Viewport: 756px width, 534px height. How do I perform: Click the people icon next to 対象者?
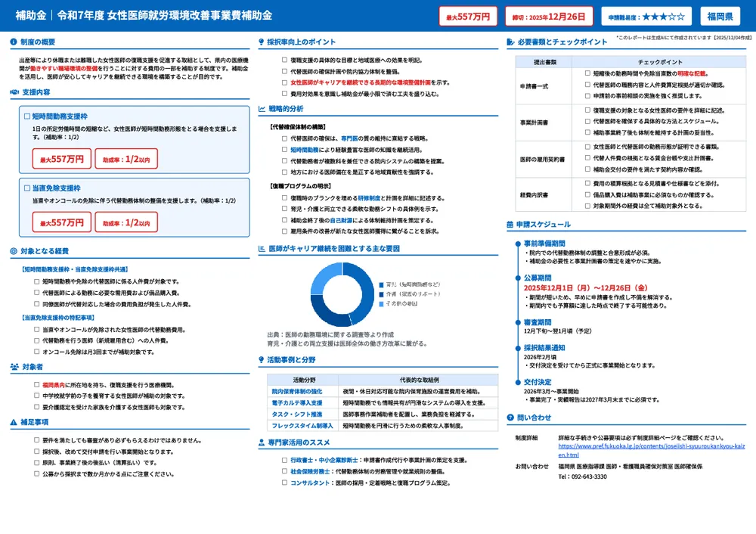14,367
